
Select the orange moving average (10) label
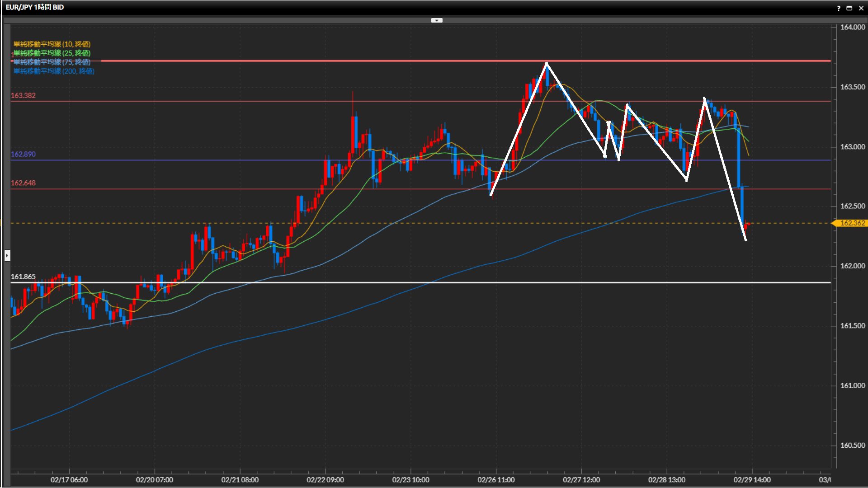[x=52, y=44]
